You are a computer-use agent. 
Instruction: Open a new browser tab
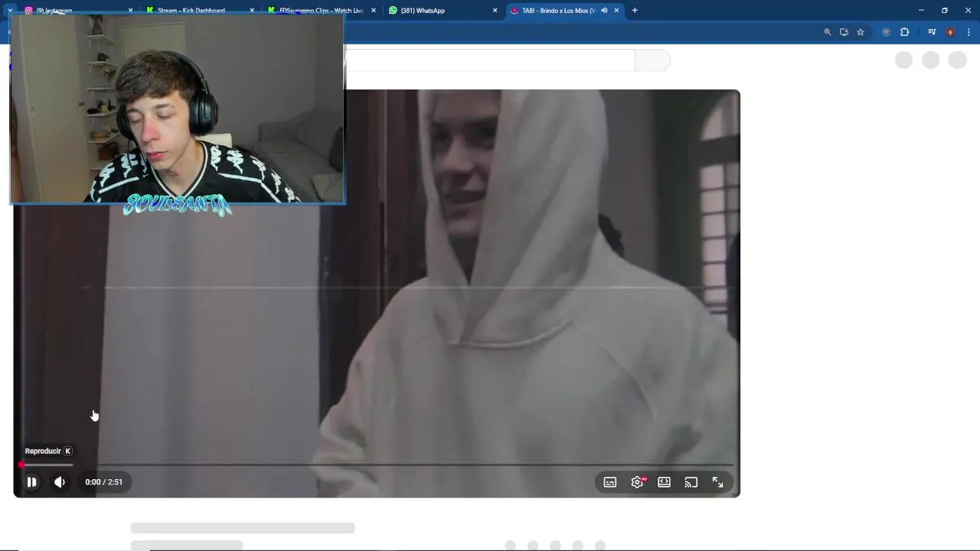point(635,11)
